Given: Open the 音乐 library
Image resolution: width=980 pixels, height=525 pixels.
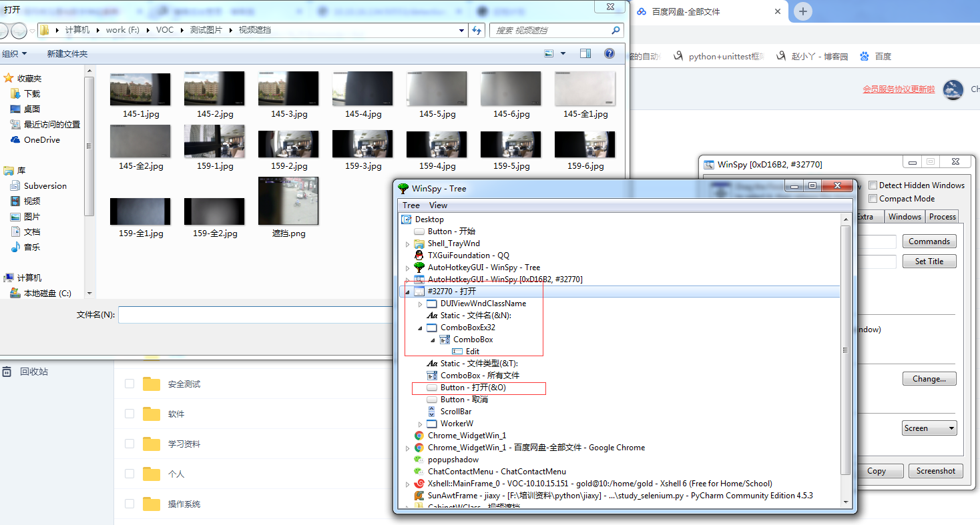Looking at the screenshot, I should tap(31, 247).
